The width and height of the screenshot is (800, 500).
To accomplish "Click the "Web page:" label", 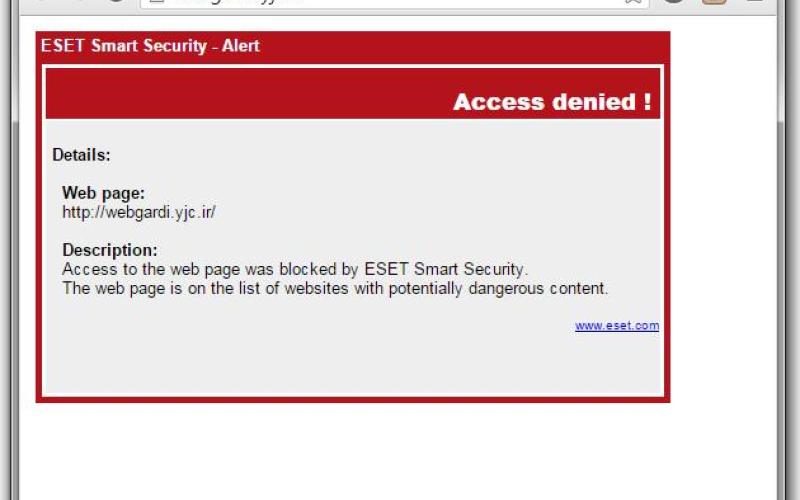I will click(x=103, y=193).
